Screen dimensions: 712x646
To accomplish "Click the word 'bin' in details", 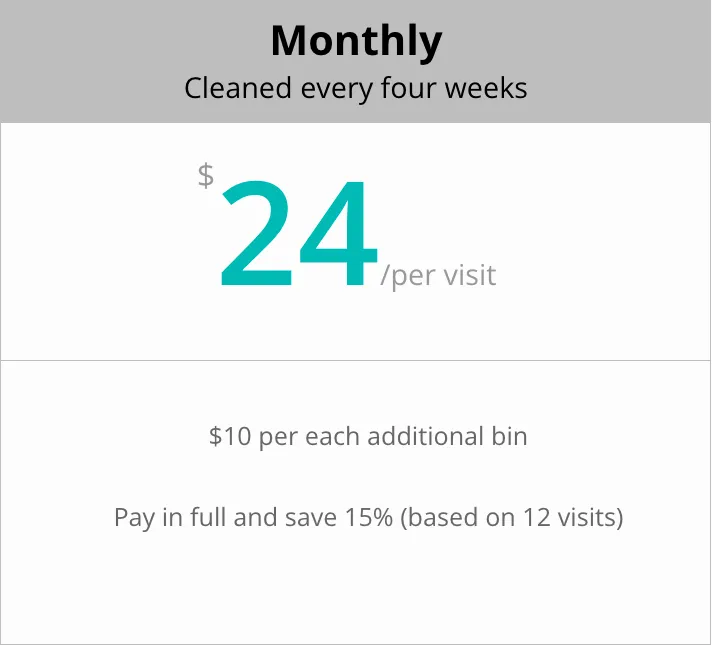I will click(509, 436).
